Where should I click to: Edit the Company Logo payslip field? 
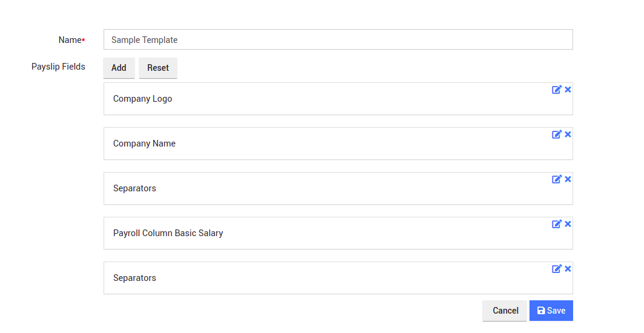tap(556, 90)
